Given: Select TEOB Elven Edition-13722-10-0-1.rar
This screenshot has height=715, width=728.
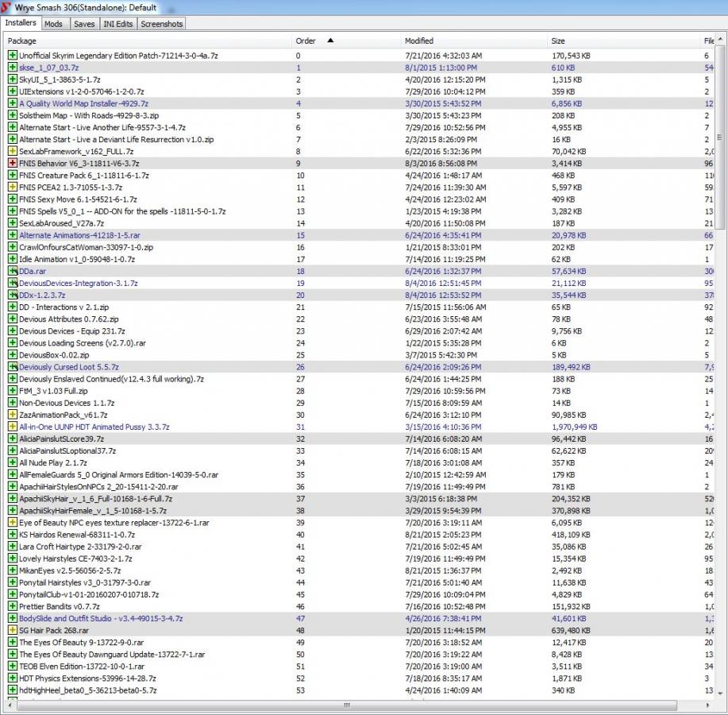Looking at the screenshot, I should 360,666.
